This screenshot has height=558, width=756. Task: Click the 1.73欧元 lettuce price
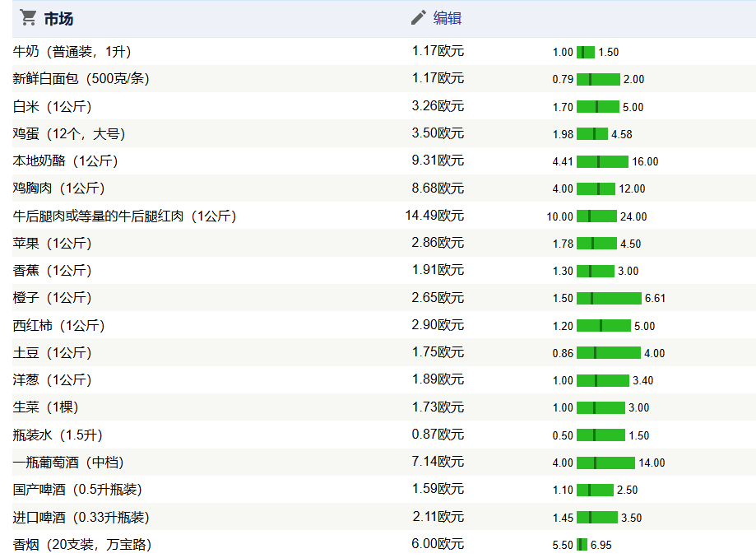tap(438, 407)
